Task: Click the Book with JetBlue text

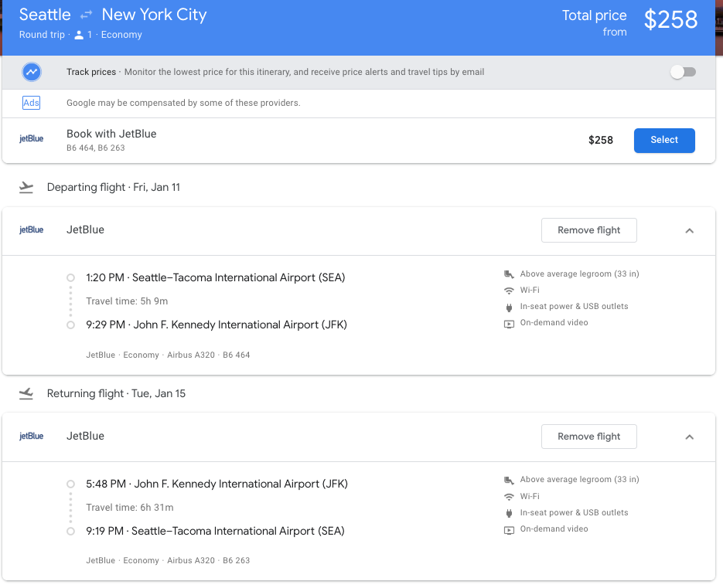Action: pyautogui.click(x=111, y=134)
